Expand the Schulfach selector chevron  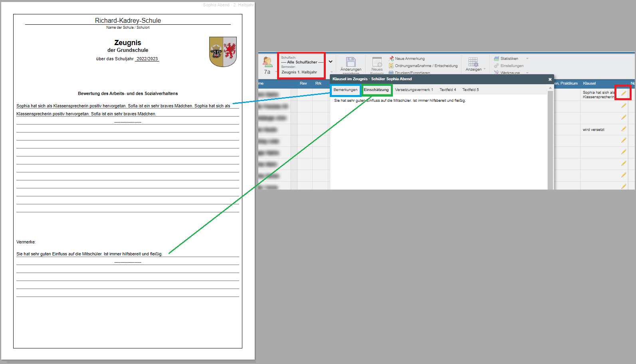point(331,62)
